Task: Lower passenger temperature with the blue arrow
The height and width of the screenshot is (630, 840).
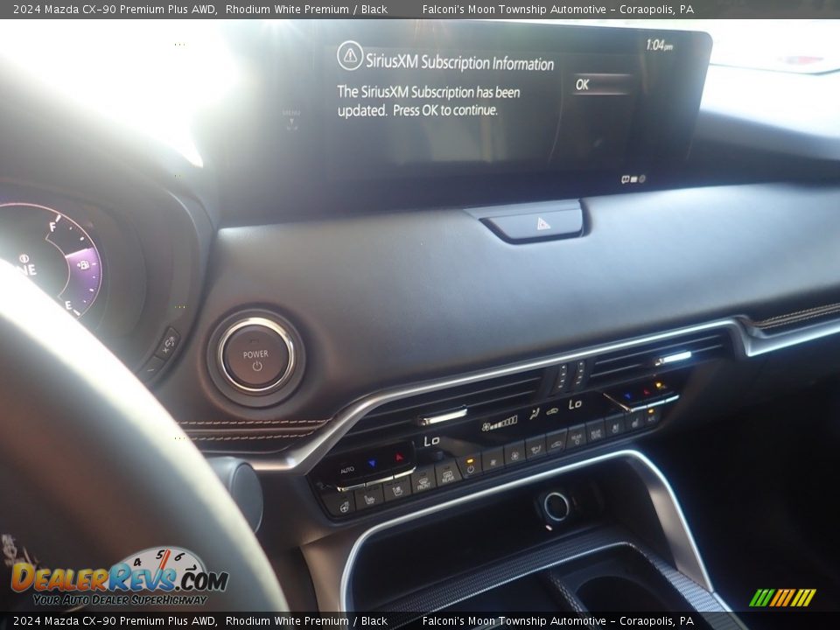Action: [x=628, y=396]
